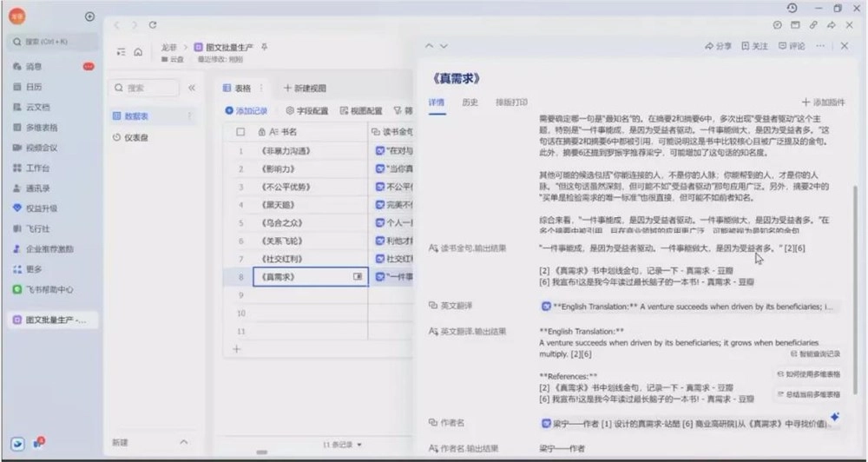Click the plus create icon beside avatar
Viewport: 868px width, 462px height.
click(89, 16)
